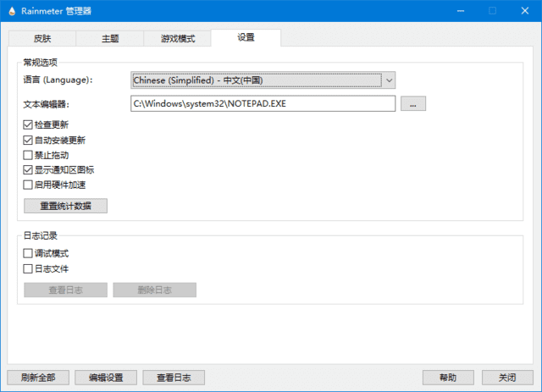Uncheck the 检查更新 checkbox
The height and width of the screenshot is (392, 542).
coord(28,125)
